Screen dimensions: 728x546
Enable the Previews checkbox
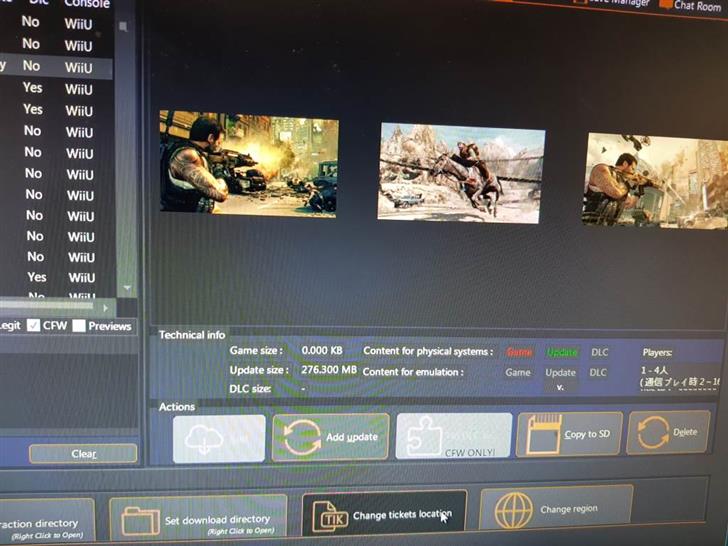(79, 326)
